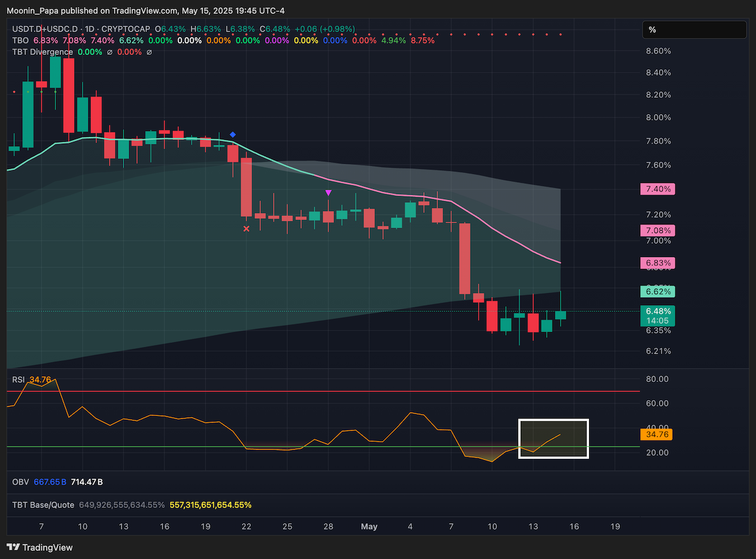This screenshot has width=756, height=559.
Task: Click the red X marker below candle
Action: click(246, 229)
